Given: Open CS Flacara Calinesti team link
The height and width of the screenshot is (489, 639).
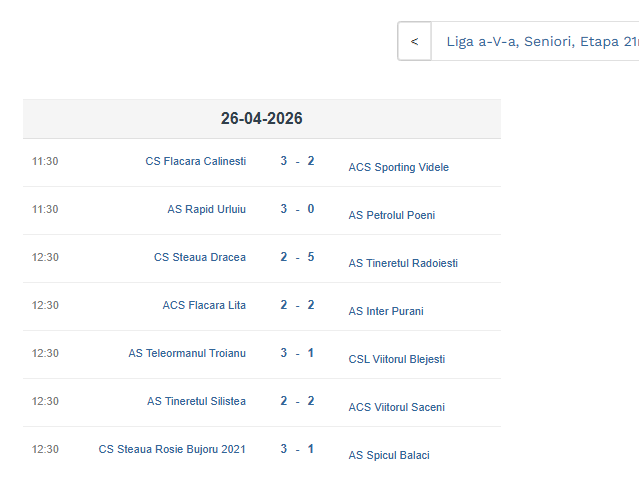Looking at the screenshot, I should coord(195,161).
